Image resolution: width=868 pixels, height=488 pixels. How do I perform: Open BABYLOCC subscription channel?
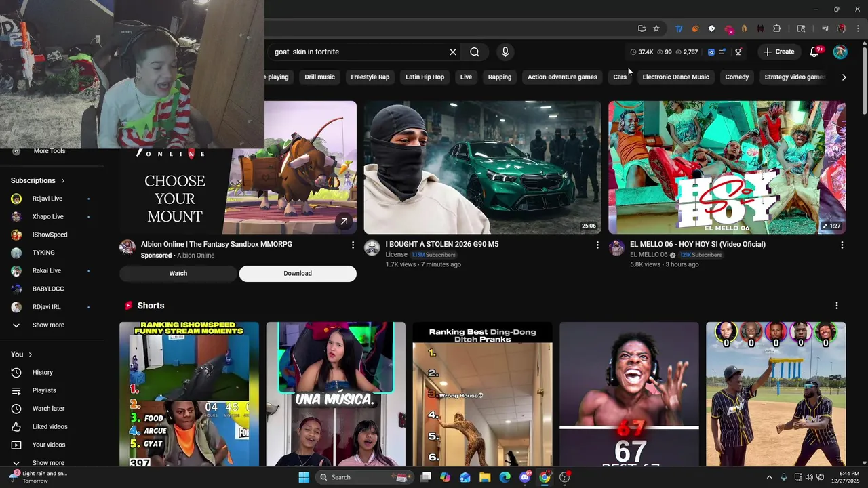pyautogui.click(x=48, y=289)
